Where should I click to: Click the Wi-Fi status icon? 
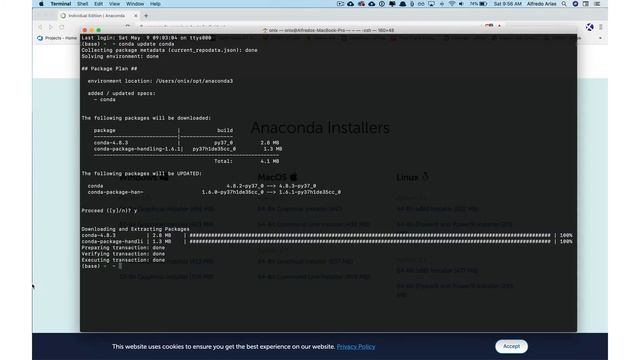pos(452,4)
